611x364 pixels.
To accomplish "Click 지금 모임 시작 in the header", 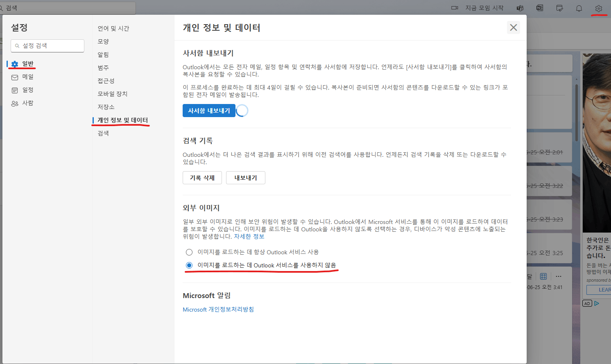I will tap(484, 8).
